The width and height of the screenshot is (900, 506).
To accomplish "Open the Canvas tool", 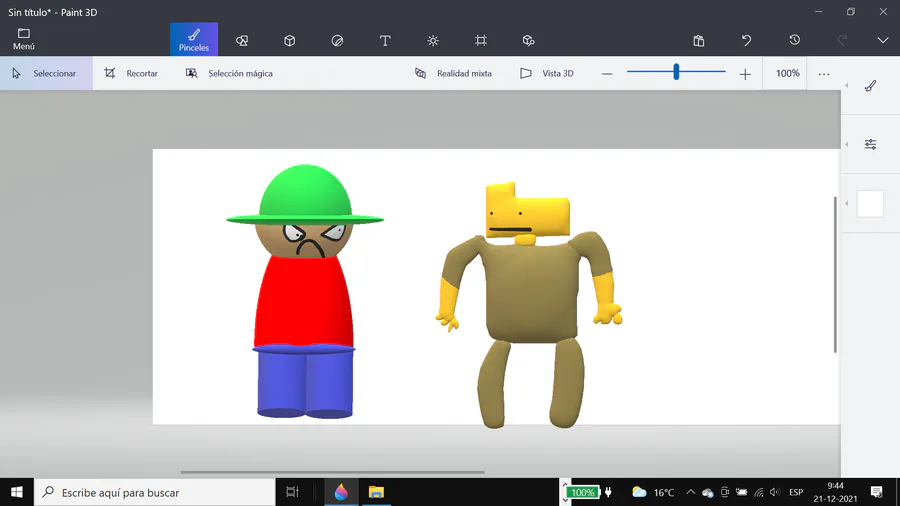I will tap(481, 41).
